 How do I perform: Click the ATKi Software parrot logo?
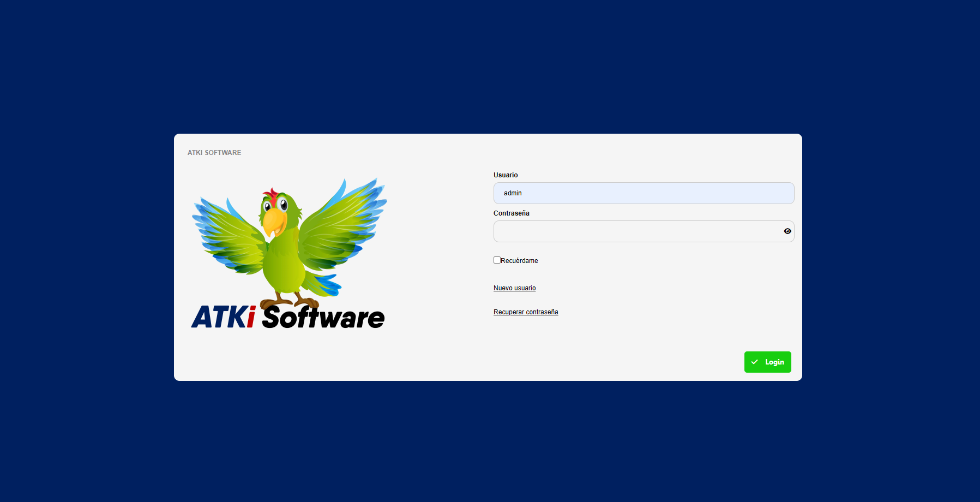tap(289, 254)
